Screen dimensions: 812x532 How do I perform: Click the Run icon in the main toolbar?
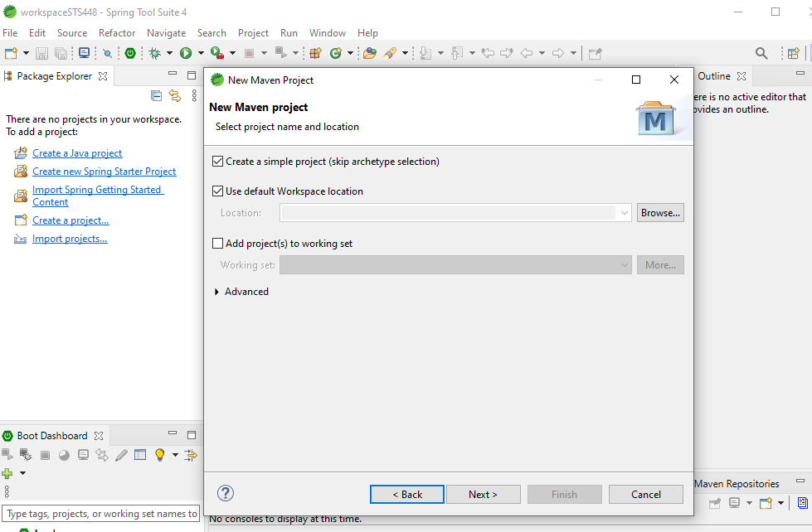tap(187, 52)
